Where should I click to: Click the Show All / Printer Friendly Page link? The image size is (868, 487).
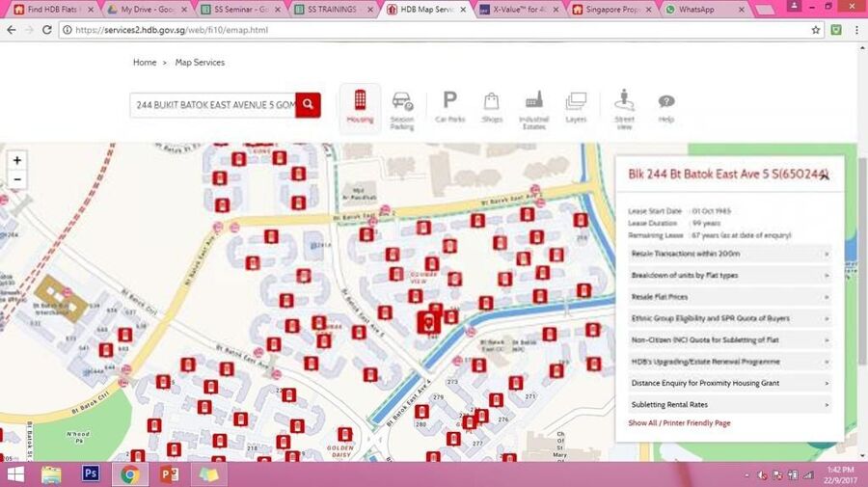(679, 423)
